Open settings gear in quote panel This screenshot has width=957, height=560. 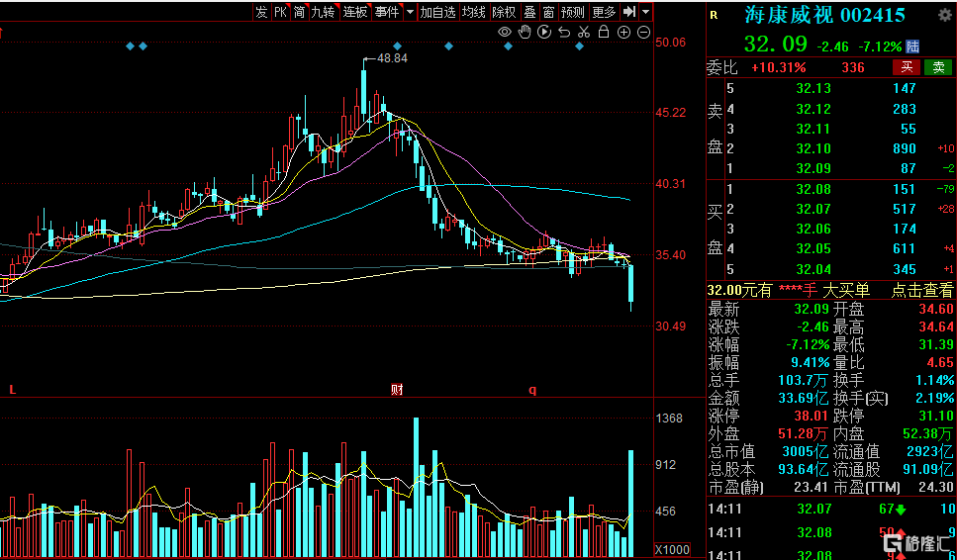(943, 15)
